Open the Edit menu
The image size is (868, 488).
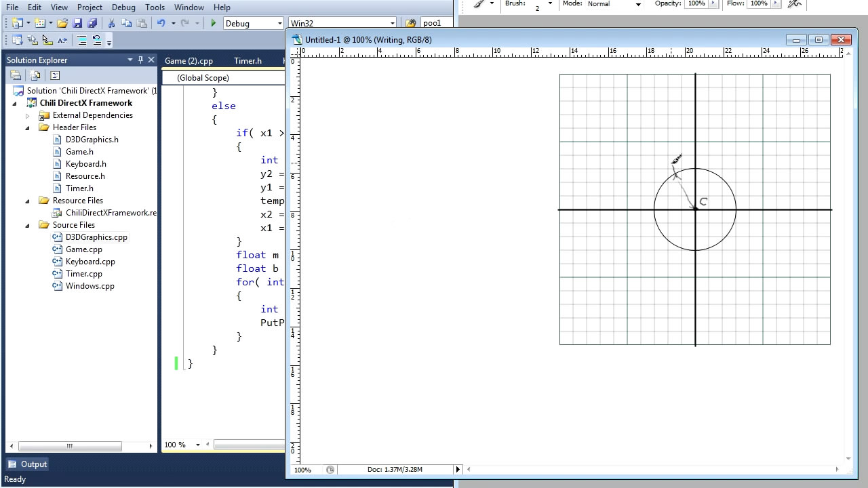click(x=35, y=7)
